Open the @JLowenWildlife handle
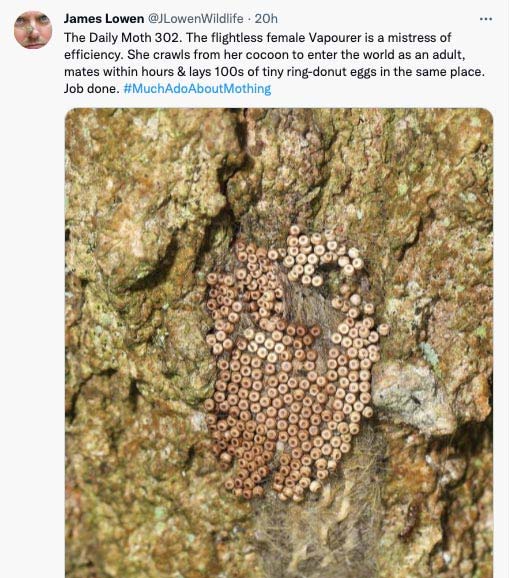This screenshot has width=511, height=578. [195, 18]
